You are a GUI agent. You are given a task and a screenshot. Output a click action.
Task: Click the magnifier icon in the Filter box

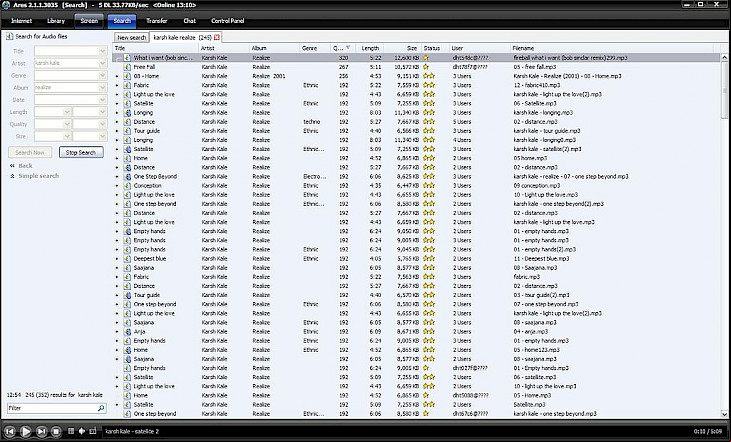[x=101, y=408]
